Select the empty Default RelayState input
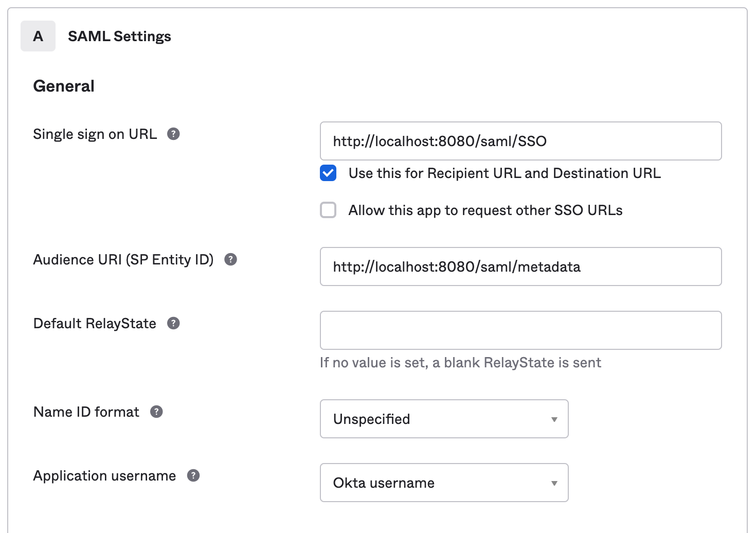756x533 pixels. [x=520, y=330]
